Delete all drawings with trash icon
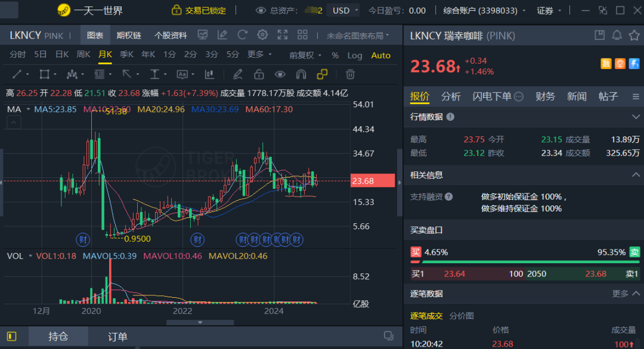Screen dimensions: 644x349 tap(350, 74)
